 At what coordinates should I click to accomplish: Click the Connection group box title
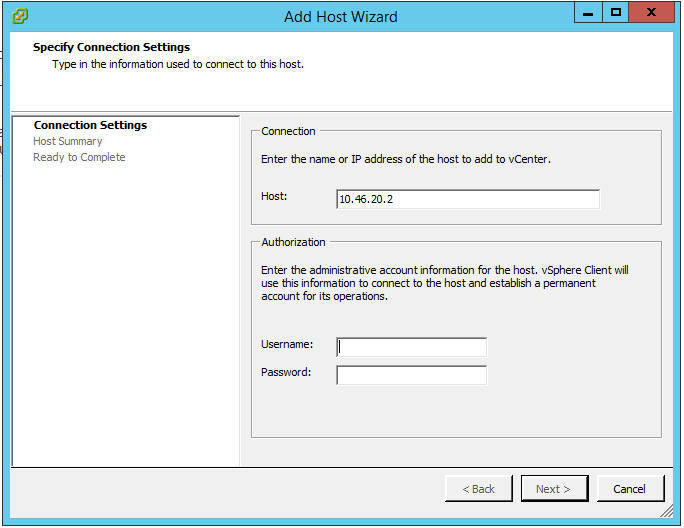click(288, 131)
